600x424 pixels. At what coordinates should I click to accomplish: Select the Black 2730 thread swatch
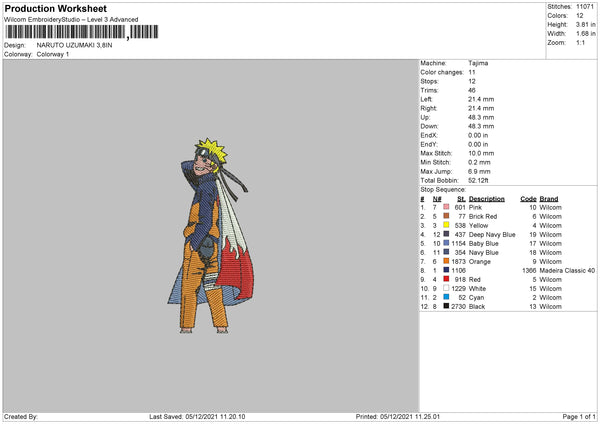coord(446,306)
